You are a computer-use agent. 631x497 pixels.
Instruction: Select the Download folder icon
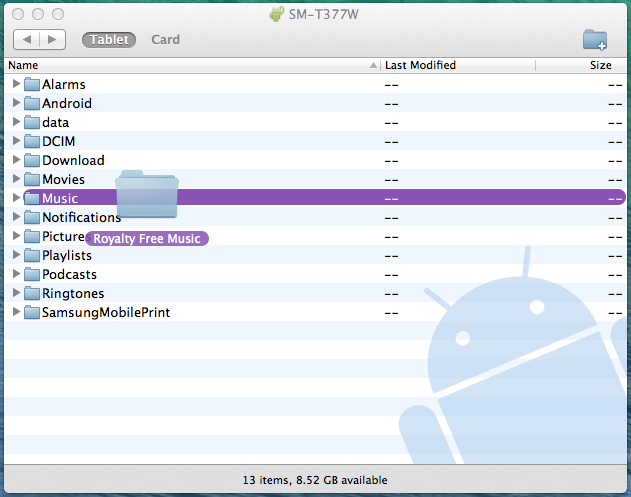click(x=32, y=160)
